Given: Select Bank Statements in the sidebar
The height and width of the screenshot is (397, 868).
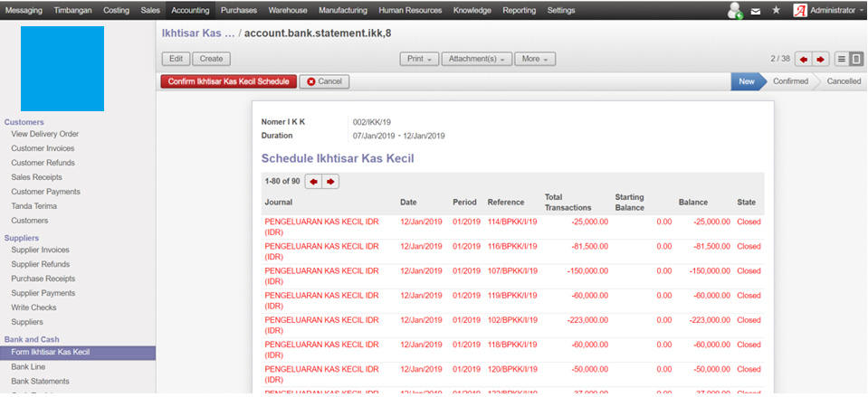Looking at the screenshot, I should pos(40,382).
